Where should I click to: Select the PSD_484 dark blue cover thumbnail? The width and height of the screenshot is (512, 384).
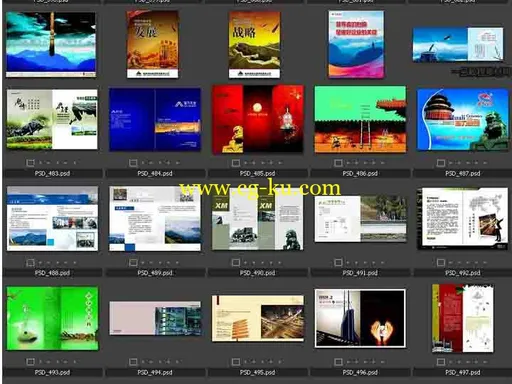[155, 119]
